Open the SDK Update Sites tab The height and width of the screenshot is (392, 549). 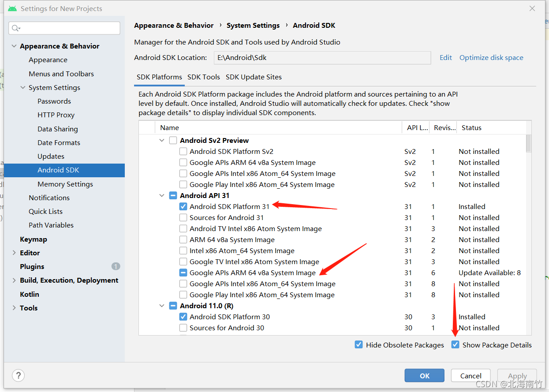point(254,77)
